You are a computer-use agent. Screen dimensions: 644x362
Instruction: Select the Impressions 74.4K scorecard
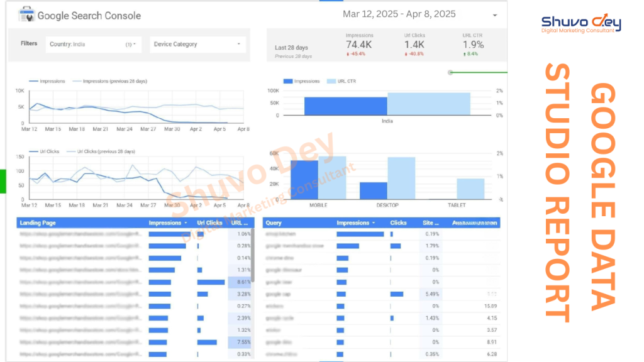click(359, 45)
